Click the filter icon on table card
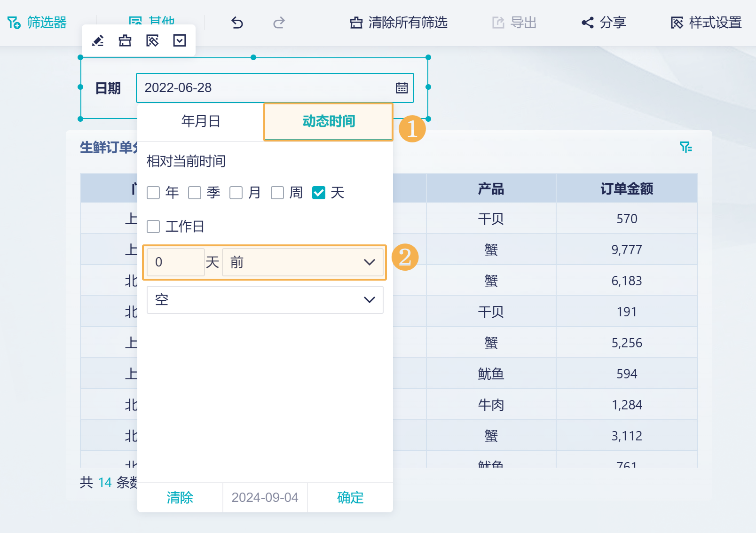Screen dimensions: 756x533 (x=686, y=147)
